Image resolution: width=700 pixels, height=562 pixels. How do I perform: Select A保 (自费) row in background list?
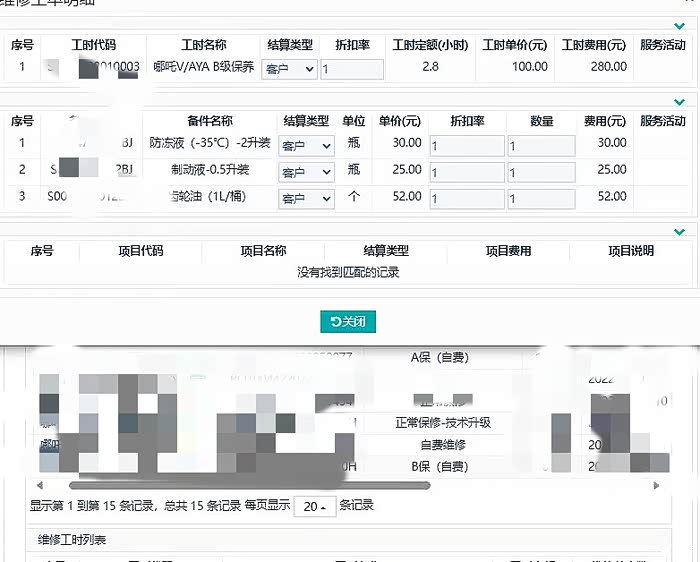(440, 358)
